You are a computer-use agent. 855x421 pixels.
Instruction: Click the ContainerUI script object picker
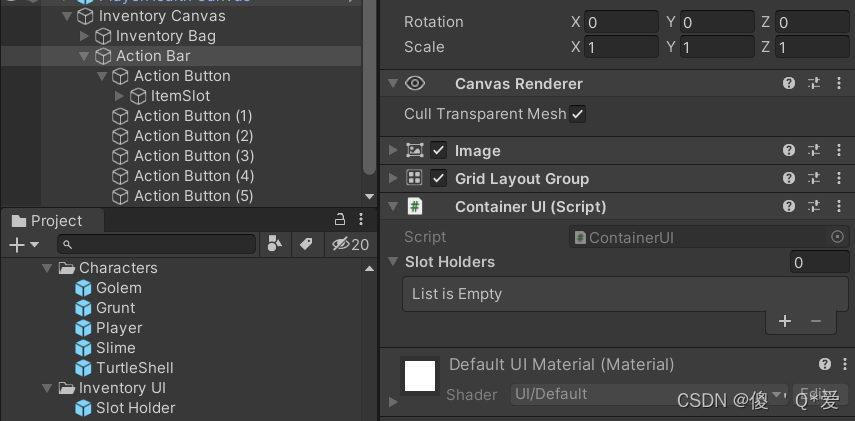[x=837, y=237]
